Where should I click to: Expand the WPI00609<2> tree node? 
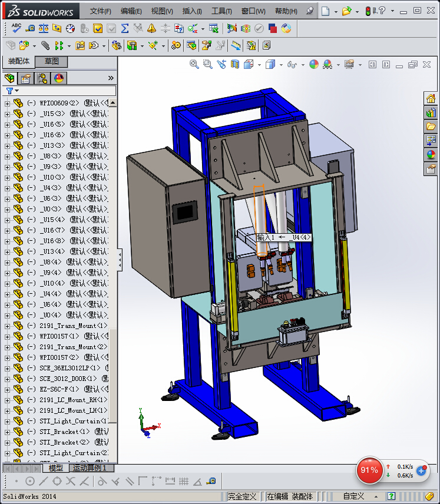click(x=7, y=103)
